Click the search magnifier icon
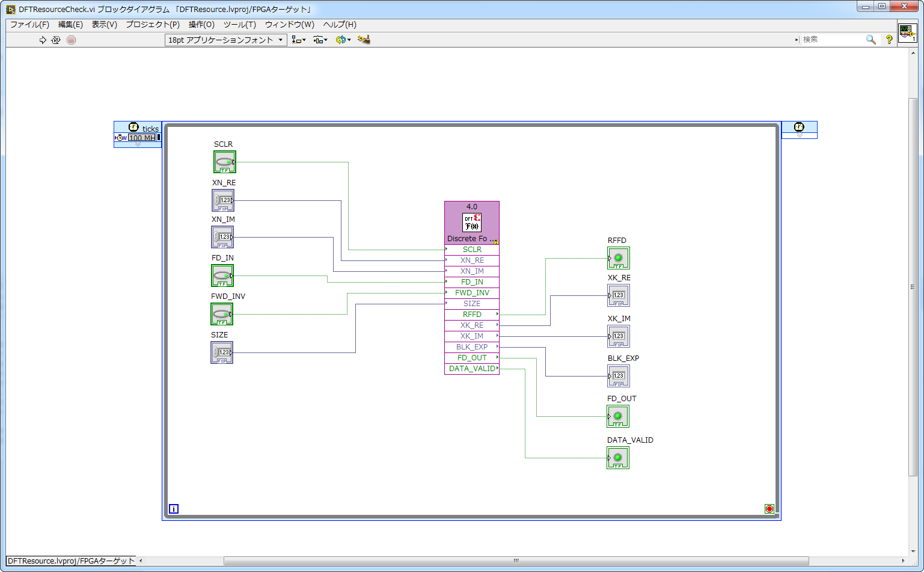 (870, 40)
